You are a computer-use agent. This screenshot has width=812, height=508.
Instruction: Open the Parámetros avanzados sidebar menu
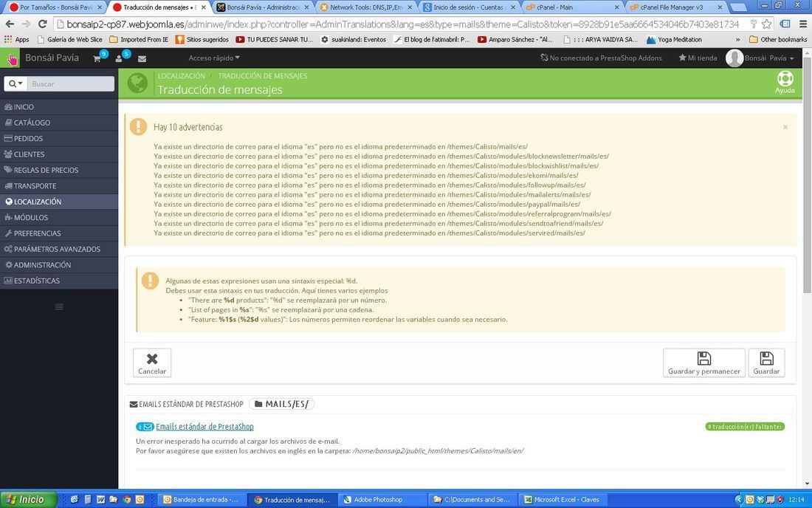pyautogui.click(x=59, y=249)
